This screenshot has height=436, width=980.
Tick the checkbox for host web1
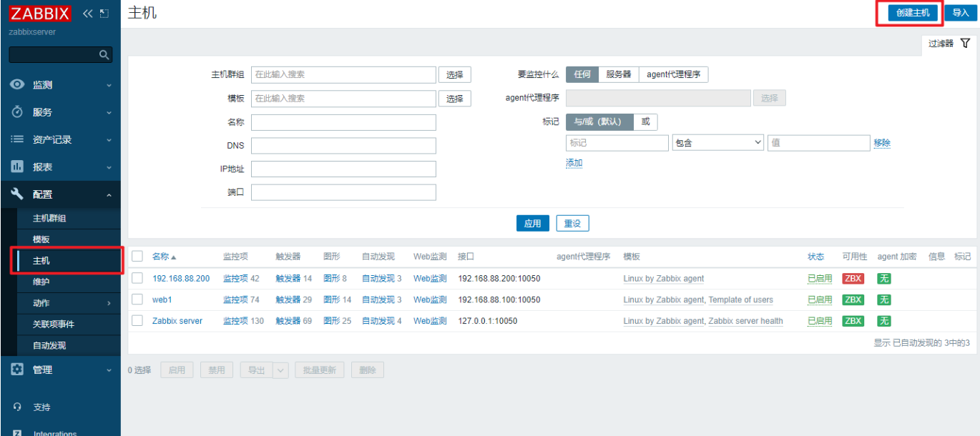[137, 299]
